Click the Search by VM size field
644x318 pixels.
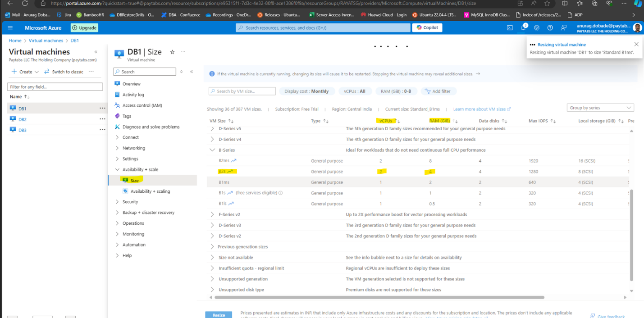(242, 91)
